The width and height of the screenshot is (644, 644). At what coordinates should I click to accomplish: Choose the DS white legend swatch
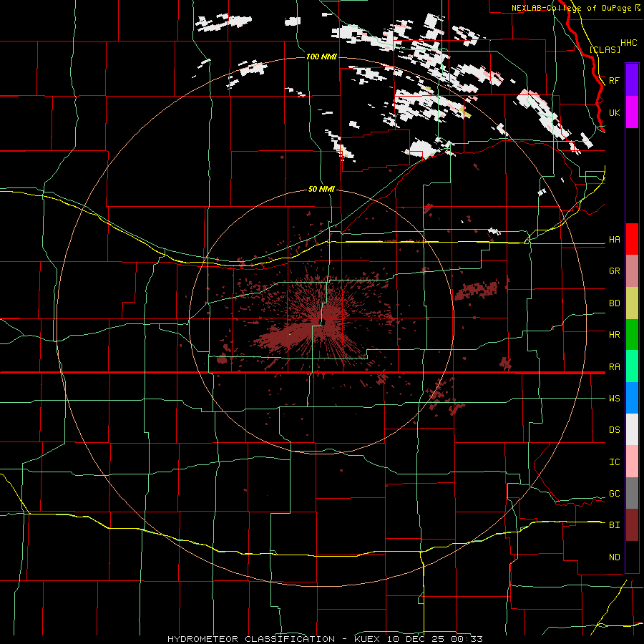pos(632,429)
